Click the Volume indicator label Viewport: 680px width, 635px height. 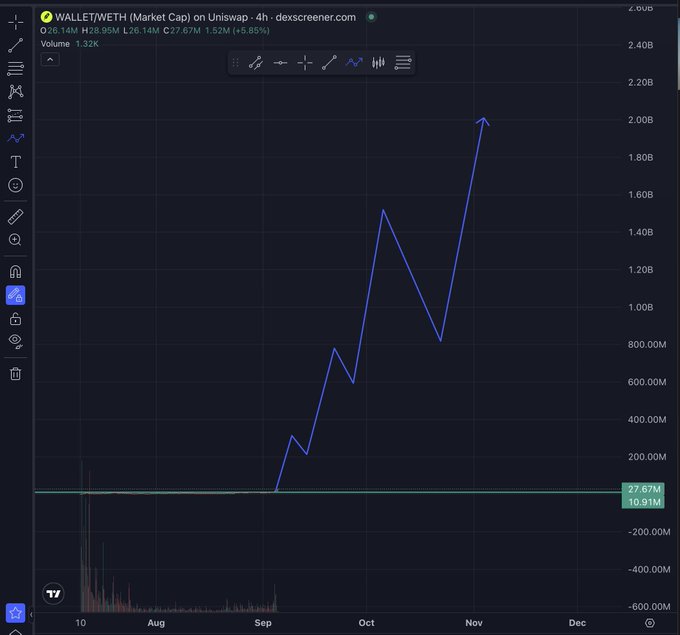[x=55, y=44]
